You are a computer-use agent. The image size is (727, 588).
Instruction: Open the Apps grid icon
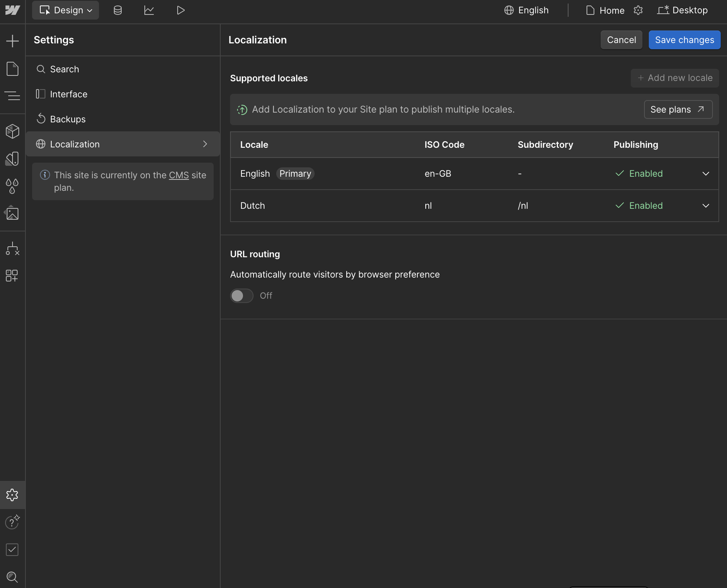pos(12,276)
